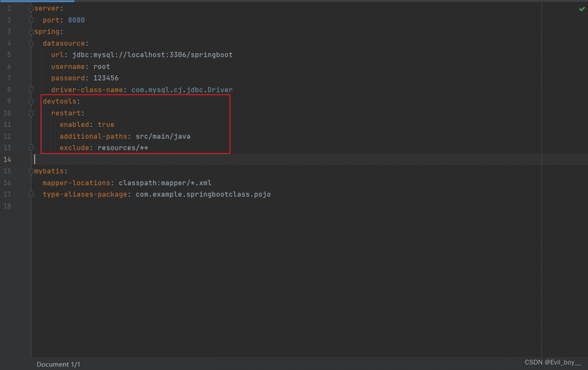Collapse the mybatis block fold arrow
Image resolution: width=588 pixels, height=370 pixels.
31,171
